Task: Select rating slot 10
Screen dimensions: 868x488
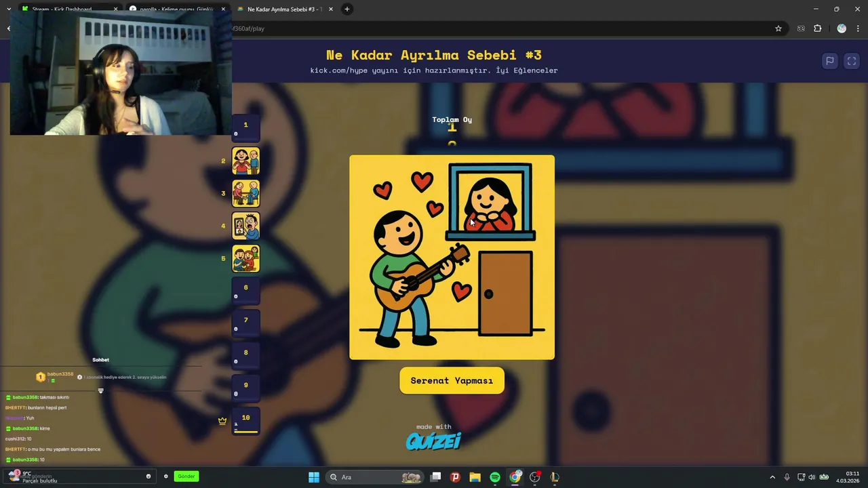Action: [x=245, y=421]
